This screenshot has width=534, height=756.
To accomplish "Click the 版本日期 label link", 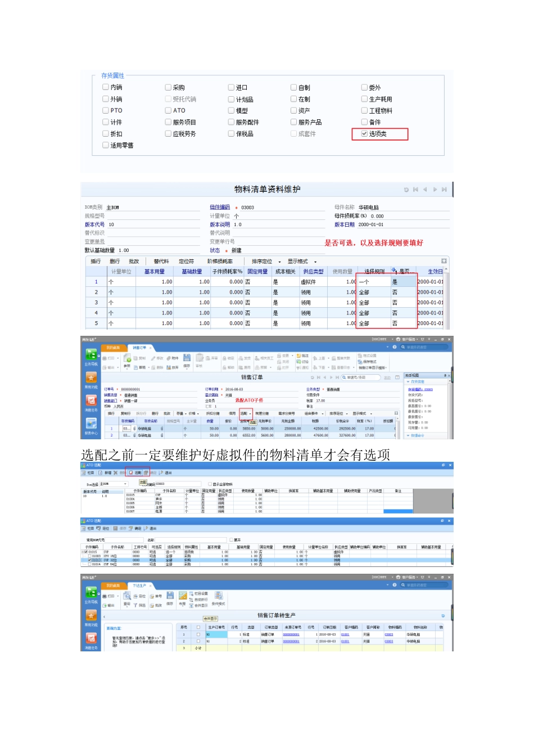I will pos(345,224).
